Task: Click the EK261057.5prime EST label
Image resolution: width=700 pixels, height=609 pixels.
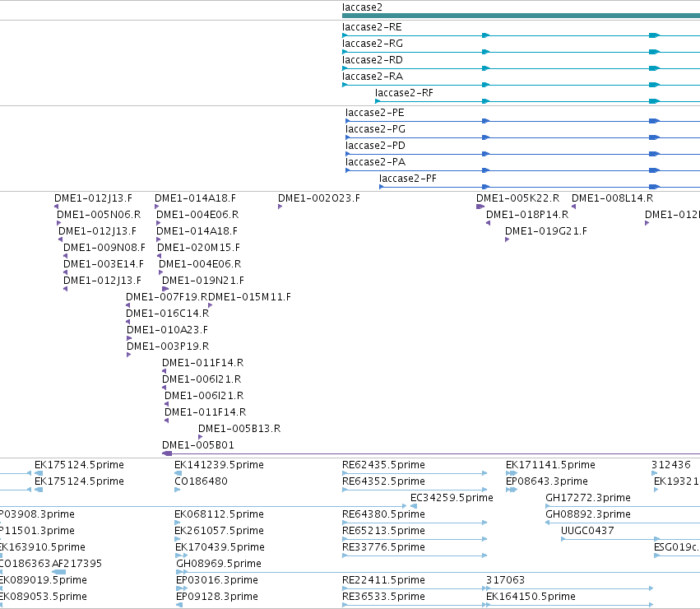Action: [x=219, y=532]
